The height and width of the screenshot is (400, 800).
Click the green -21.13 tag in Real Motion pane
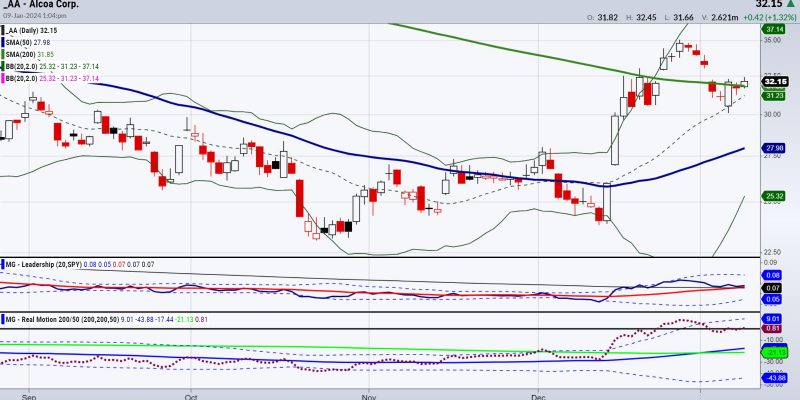(772, 352)
